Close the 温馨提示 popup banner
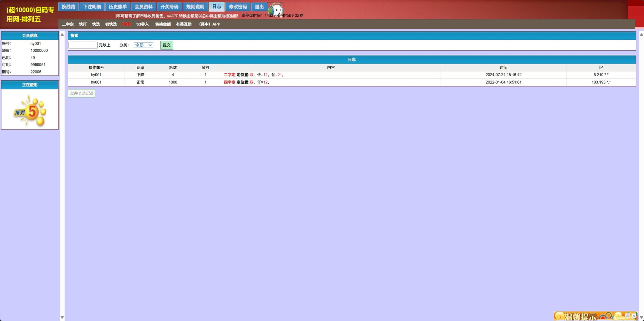The image size is (644, 321). [x=634, y=316]
